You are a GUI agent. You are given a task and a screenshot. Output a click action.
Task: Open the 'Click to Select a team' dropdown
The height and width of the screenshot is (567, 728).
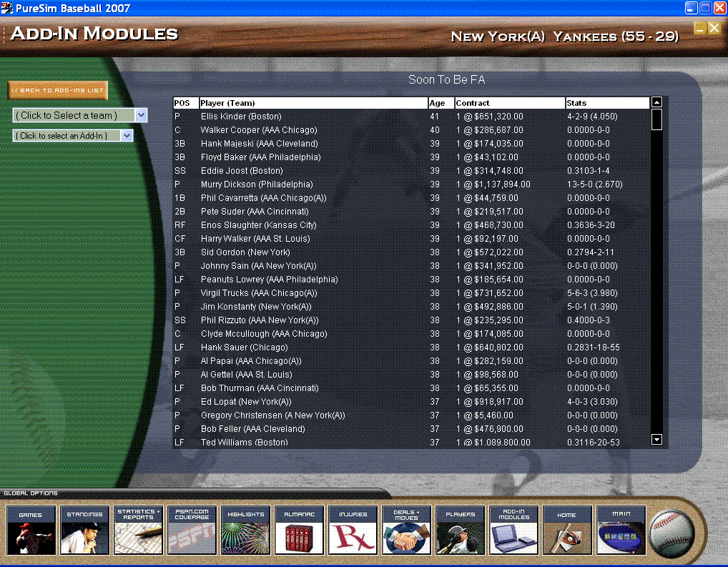coord(79,115)
